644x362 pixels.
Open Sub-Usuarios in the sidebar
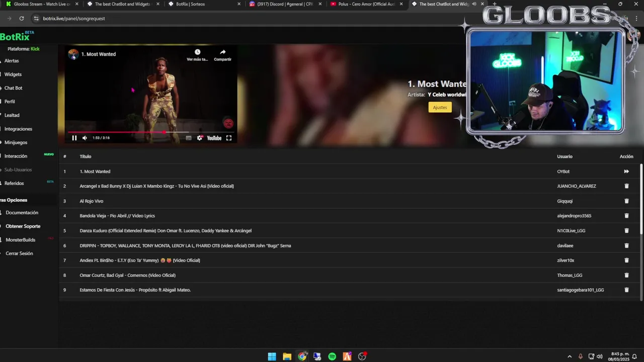(18, 170)
